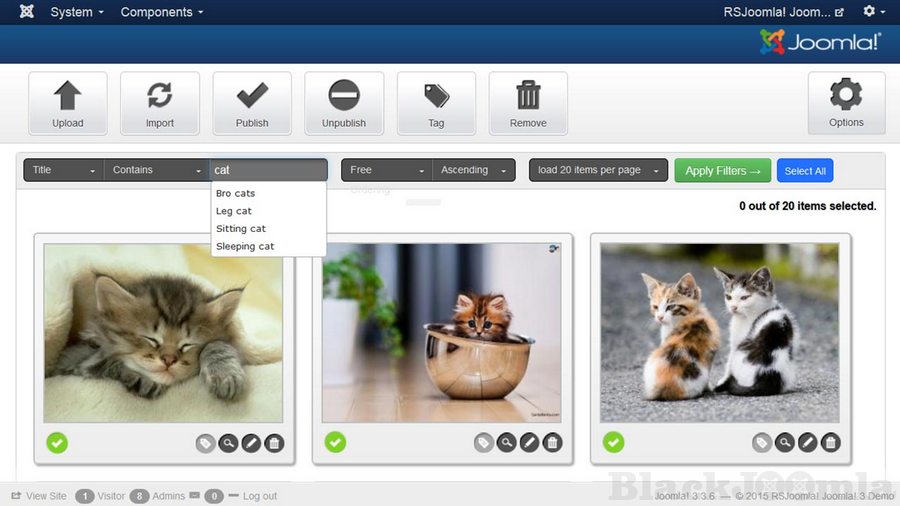Image resolution: width=900 pixels, height=506 pixels.
Task: Click the Import refresh icon button
Action: (x=160, y=103)
